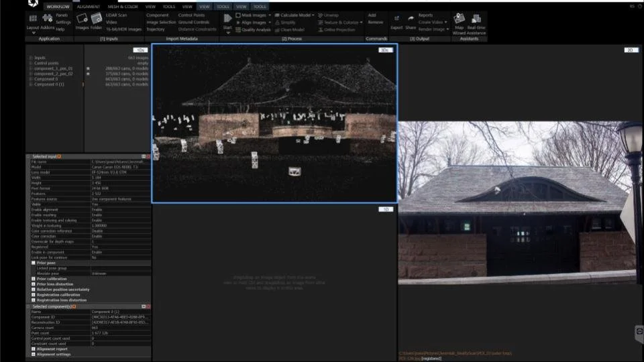Switch to the ALIGNMENT ribbon tab
644x362 pixels.
tap(89, 7)
